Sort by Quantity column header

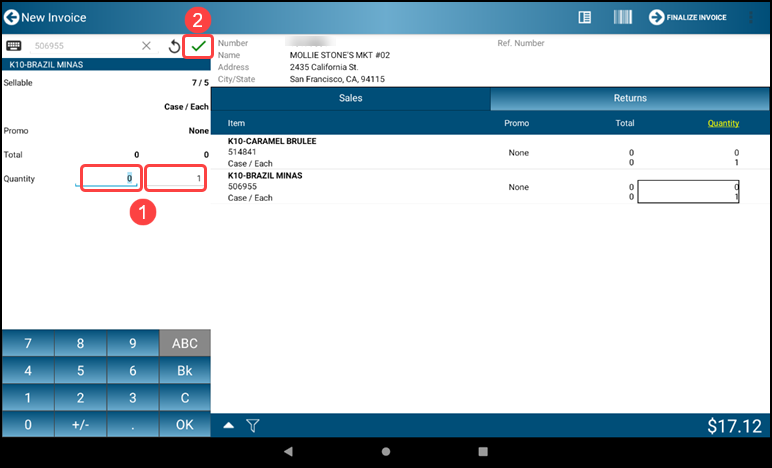[x=723, y=123]
